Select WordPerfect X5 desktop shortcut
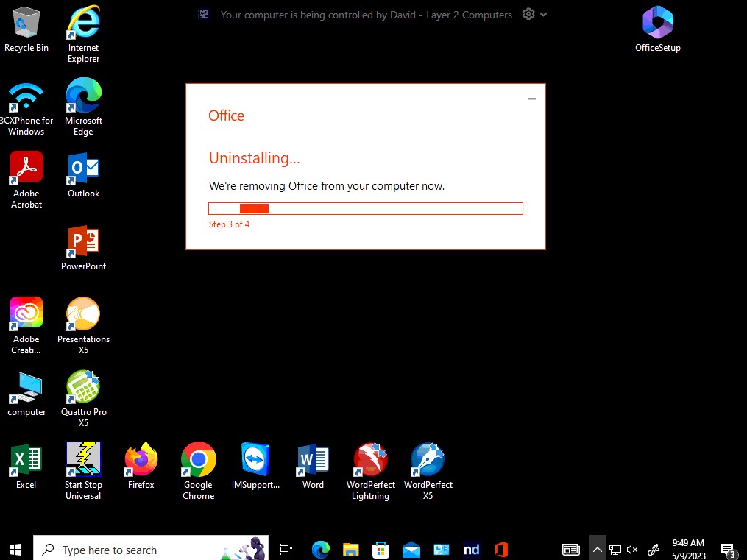Viewport: 747px width, 560px height. click(x=428, y=472)
